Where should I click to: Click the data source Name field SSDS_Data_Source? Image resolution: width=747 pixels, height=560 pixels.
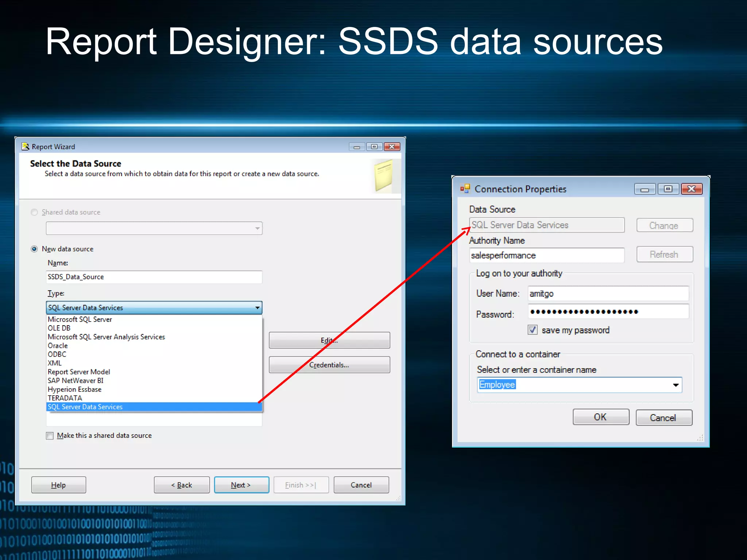[154, 277]
